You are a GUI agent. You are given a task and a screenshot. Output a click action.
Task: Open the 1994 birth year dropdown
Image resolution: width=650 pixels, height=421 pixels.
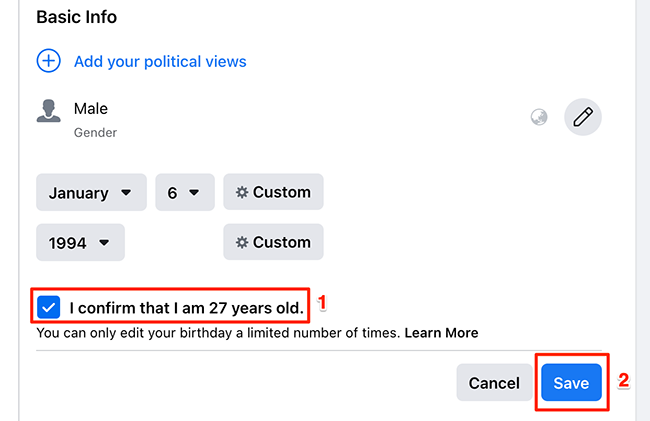pyautogui.click(x=80, y=242)
